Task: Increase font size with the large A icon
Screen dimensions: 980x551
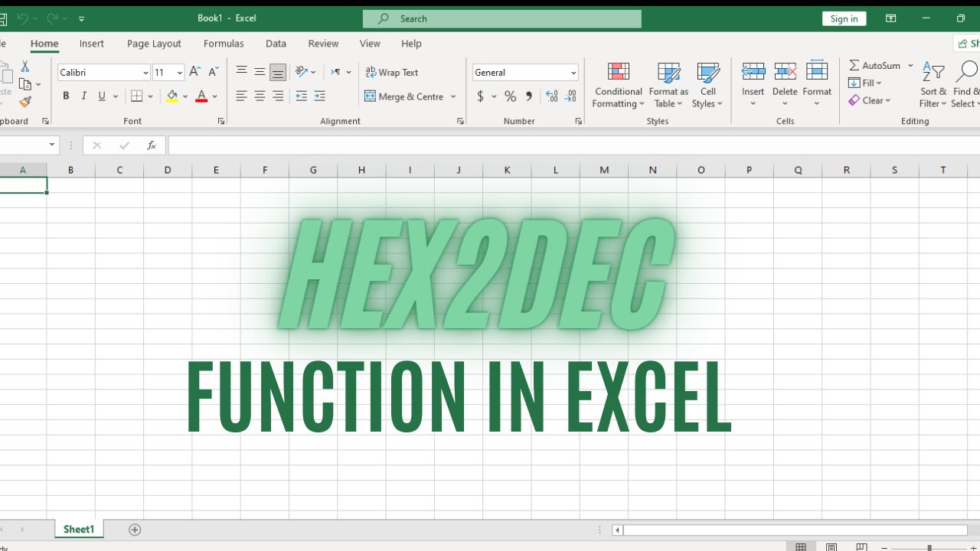Action: click(x=195, y=72)
